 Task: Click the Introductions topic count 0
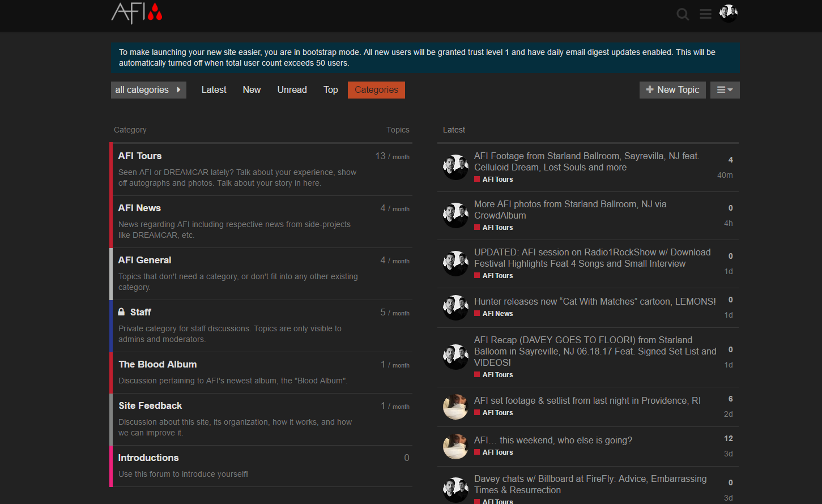407,458
